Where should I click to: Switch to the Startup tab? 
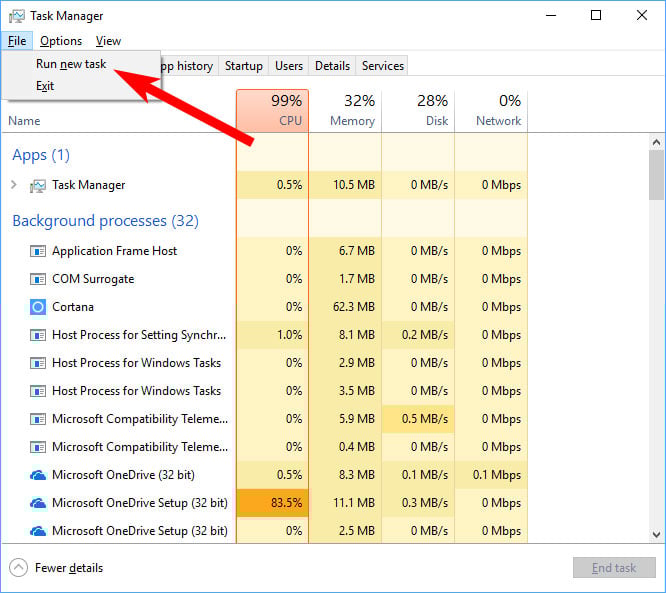243,66
